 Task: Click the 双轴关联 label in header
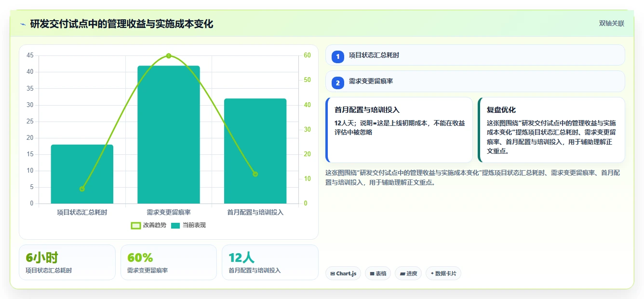tap(612, 23)
